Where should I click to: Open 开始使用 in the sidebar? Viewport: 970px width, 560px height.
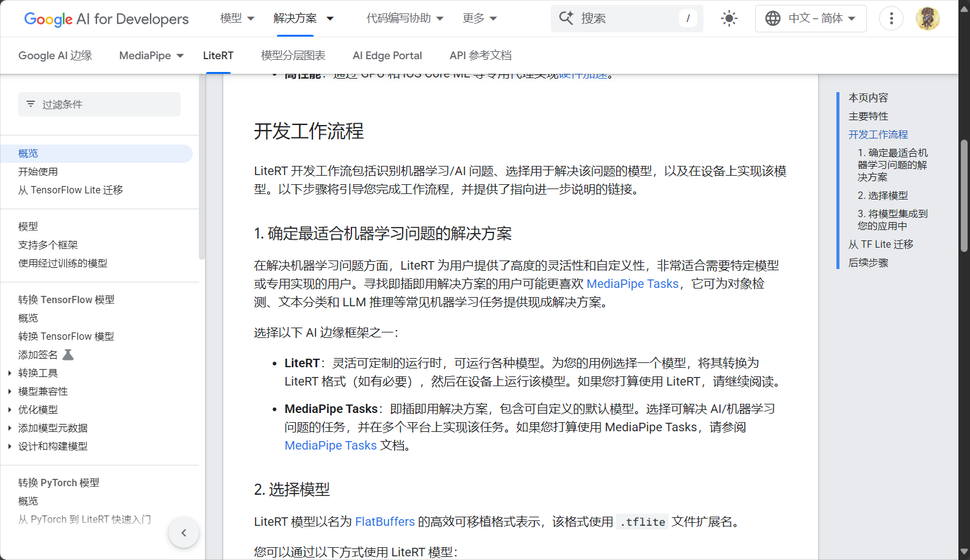pos(38,172)
